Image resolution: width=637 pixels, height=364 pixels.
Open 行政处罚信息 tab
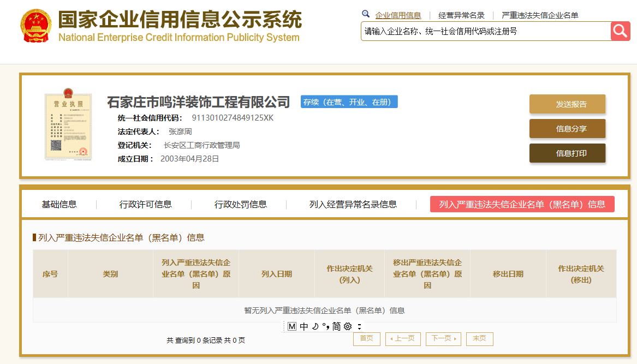pyautogui.click(x=241, y=204)
